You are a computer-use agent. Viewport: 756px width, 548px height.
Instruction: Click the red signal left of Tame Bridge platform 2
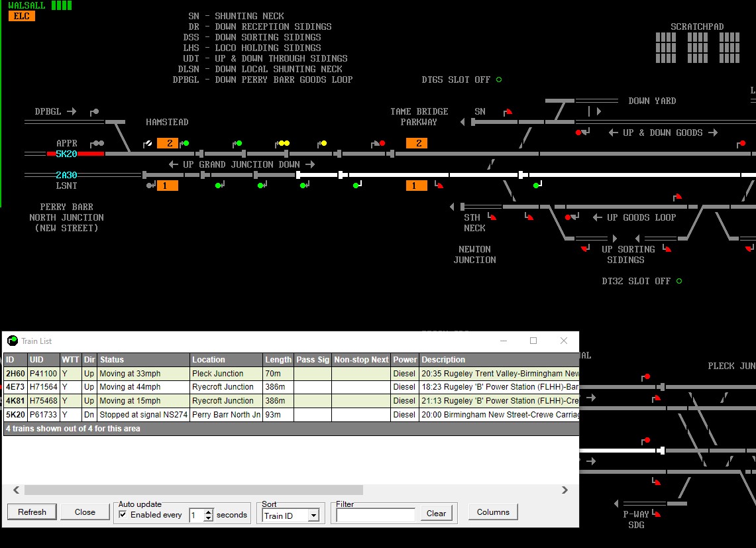point(378,143)
